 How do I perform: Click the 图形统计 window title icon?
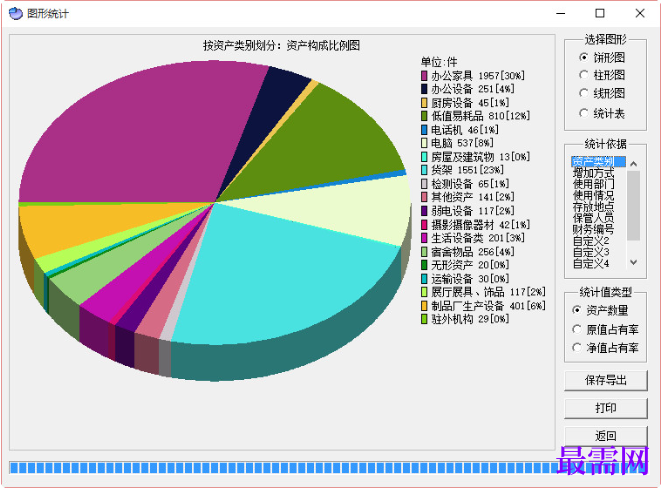(x=15, y=14)
